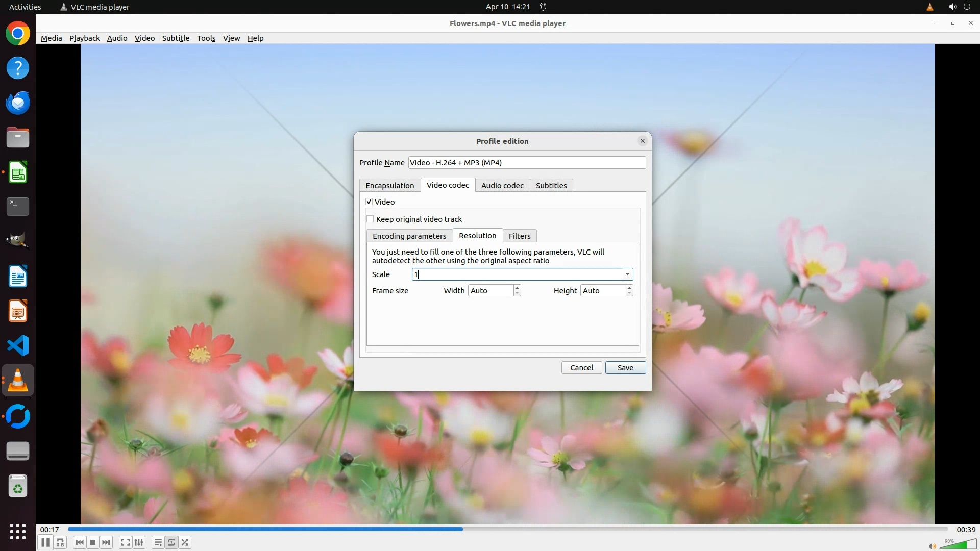This screenshot has height=551, width=980.
Task: Open the Encoding parameters tab
Action: (x=409, y=236)
